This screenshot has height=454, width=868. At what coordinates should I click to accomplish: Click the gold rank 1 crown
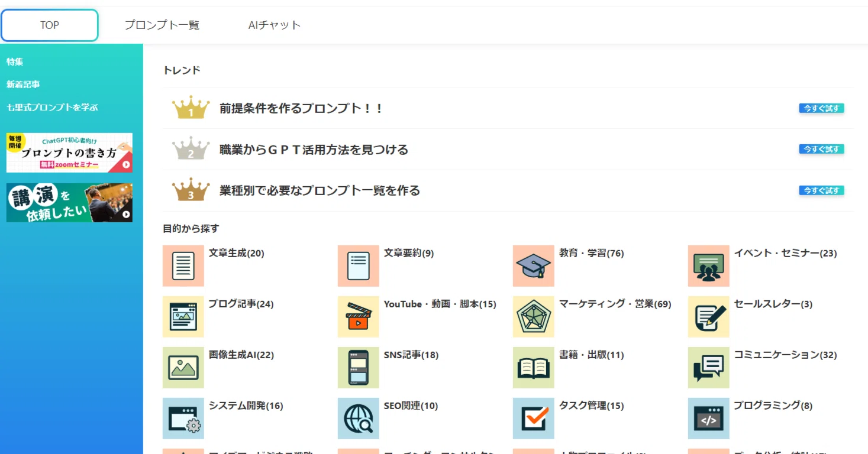click(191, 108)
